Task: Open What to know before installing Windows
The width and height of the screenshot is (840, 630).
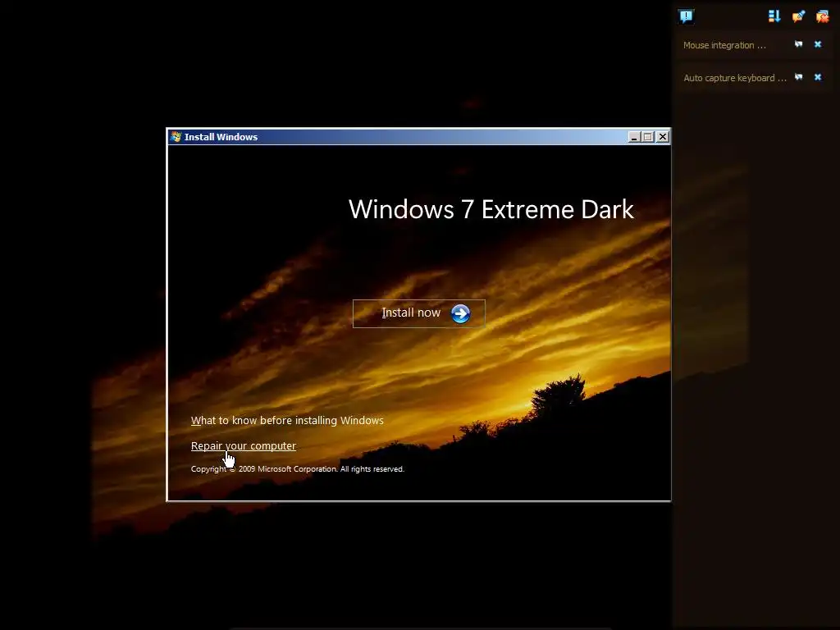Action: [x=287, y=421]
